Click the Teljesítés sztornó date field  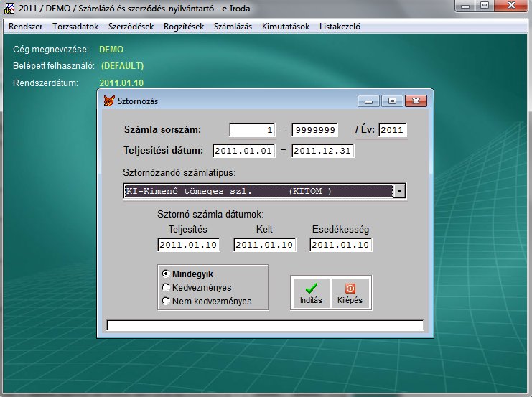pyautogui.click(x=187, y=245)
